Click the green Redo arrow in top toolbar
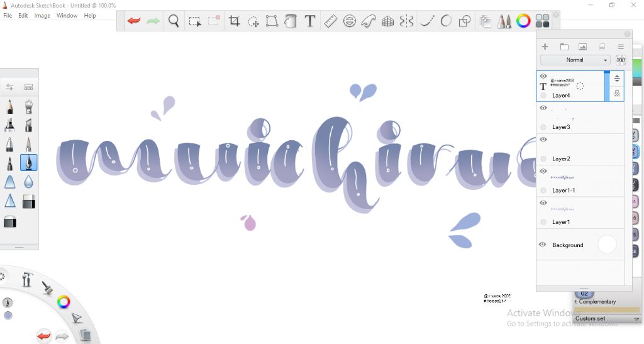Screen dimensions: 644x344 coord(153,21)
